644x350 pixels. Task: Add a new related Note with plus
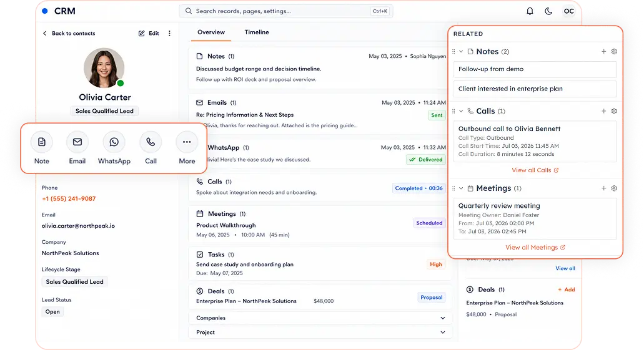click(604, 52)
